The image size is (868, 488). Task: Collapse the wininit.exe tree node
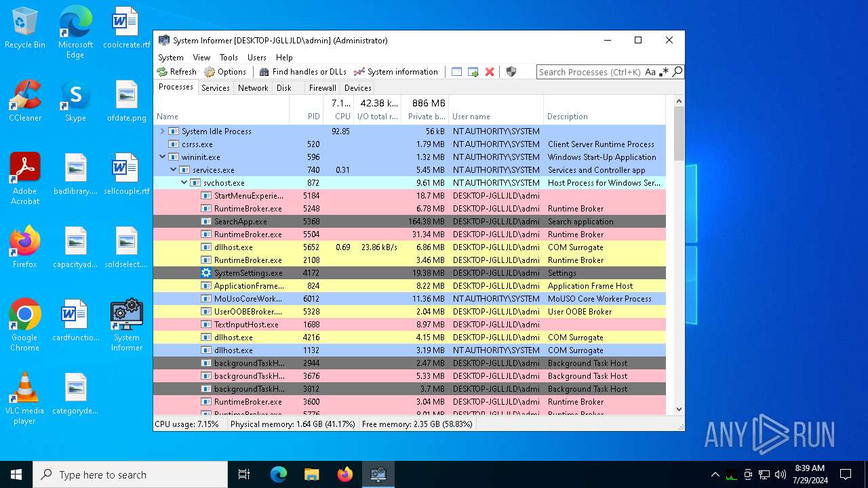click(x=162, y=157)
